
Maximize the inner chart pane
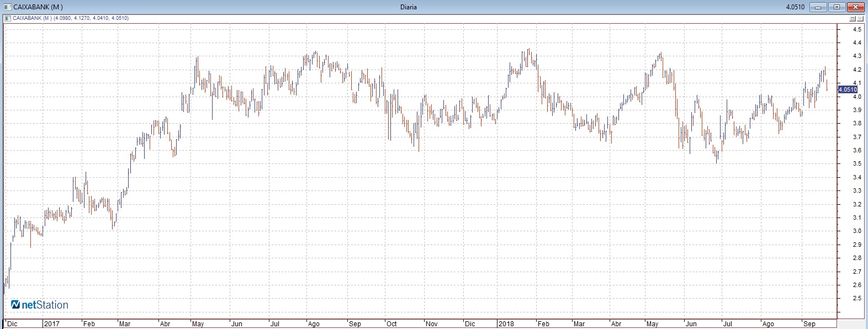point(853,19)
